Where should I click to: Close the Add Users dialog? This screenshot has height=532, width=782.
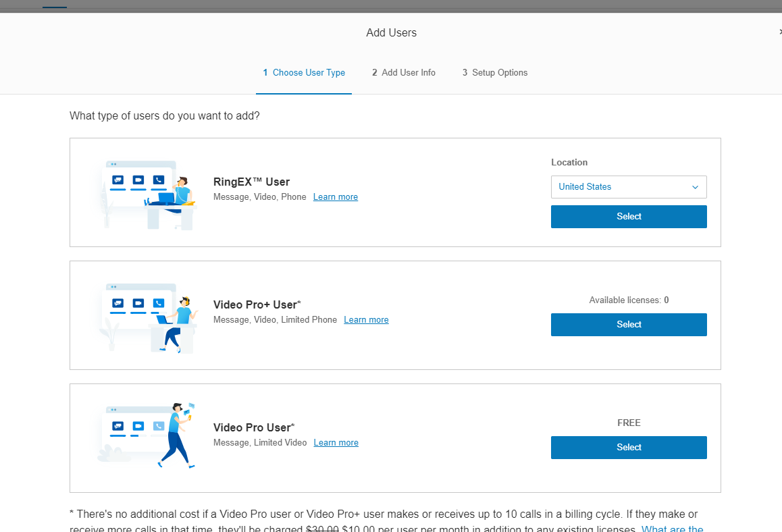coord(779,32)
